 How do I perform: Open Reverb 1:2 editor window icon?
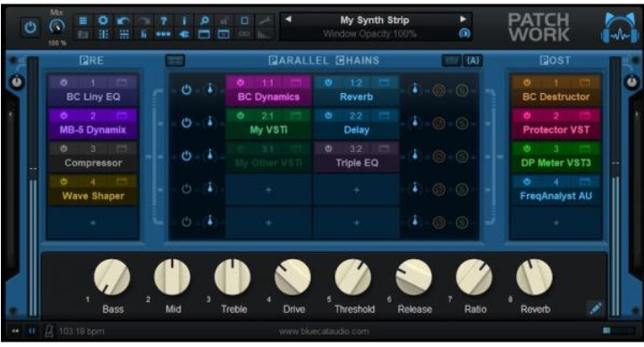[384, 83]
